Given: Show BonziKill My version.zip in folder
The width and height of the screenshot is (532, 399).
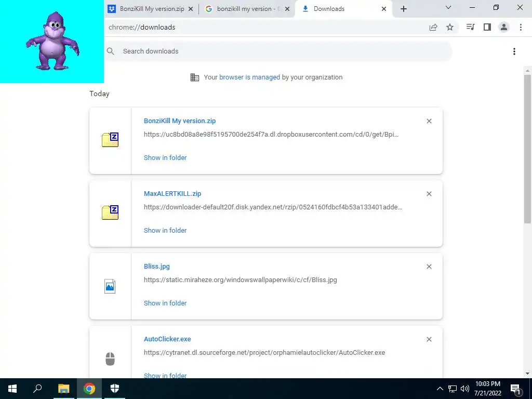Looking at the screenshot, I should (x=165, y=157).
